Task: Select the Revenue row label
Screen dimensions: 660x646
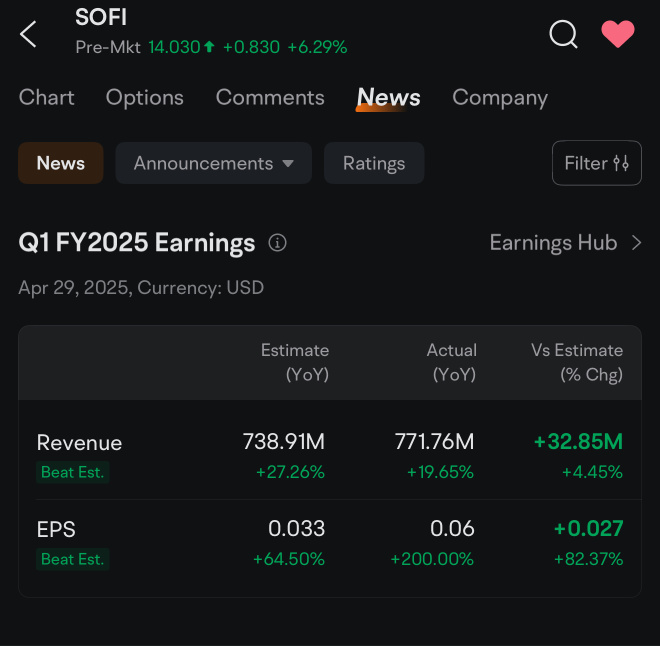Action: pyautogui.click(x=79, y=442)
